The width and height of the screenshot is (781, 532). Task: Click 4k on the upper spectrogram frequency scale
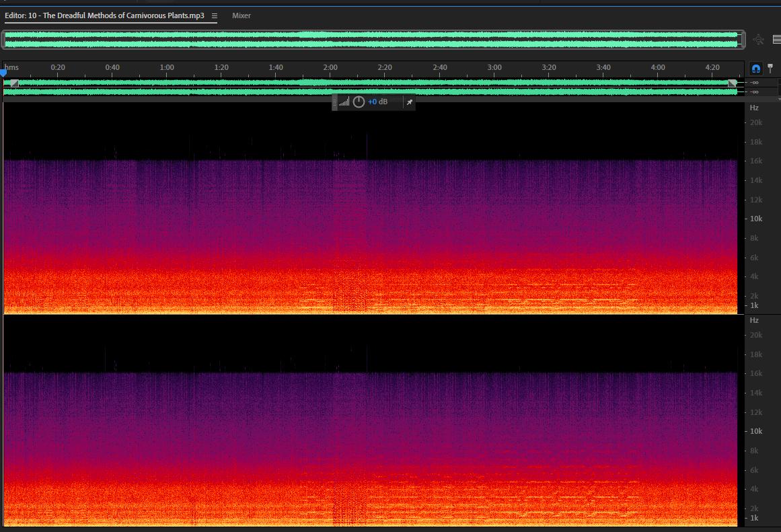(755, 276)
